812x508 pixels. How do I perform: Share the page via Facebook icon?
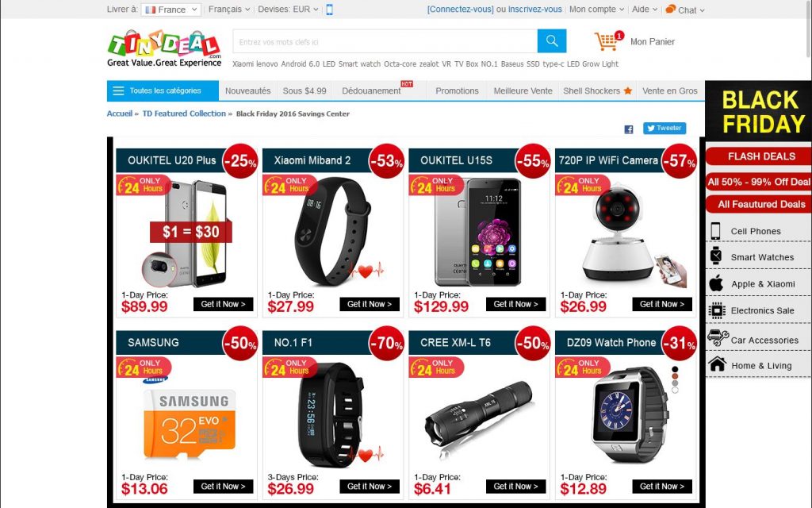point(629,129)
